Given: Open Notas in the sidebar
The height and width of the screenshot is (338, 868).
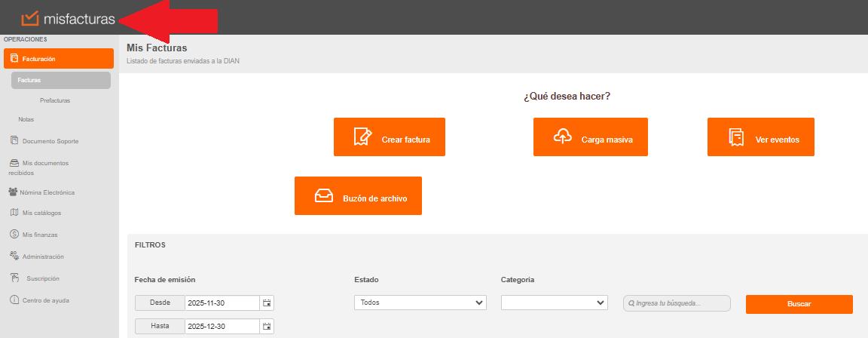Looking at the screenshot, I should tap(26, 119).
